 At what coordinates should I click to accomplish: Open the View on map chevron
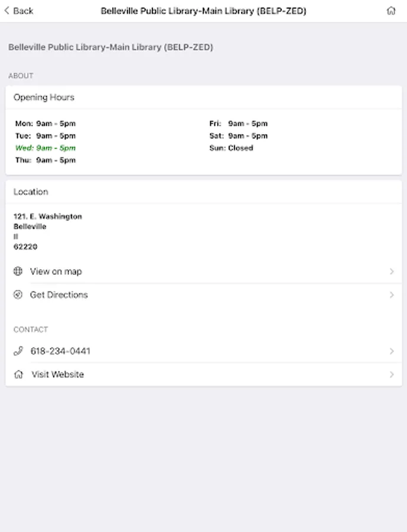pyautogui.click(x=392, y=271)
